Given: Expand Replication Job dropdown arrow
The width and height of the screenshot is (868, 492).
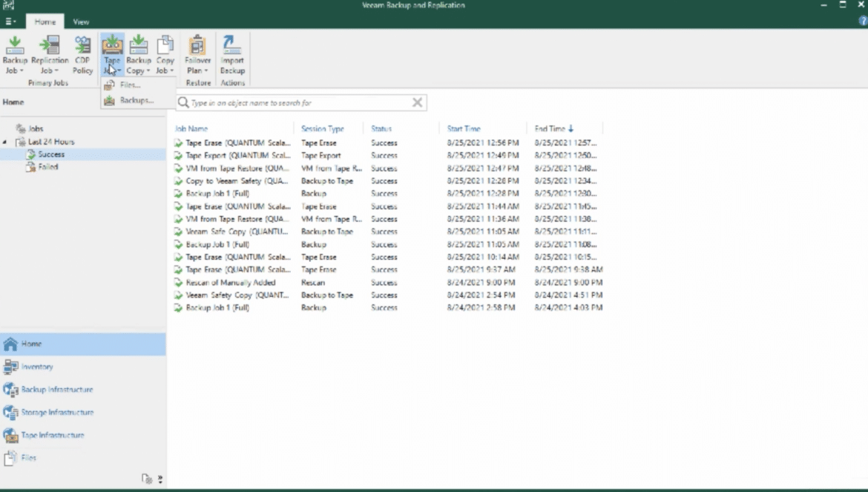Looking at the screenshot, I should pos(56,70).
